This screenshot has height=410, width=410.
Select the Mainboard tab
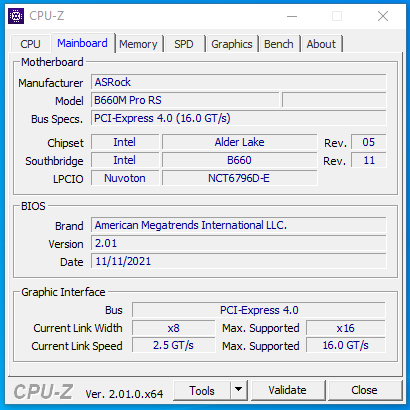coord(82,43)
